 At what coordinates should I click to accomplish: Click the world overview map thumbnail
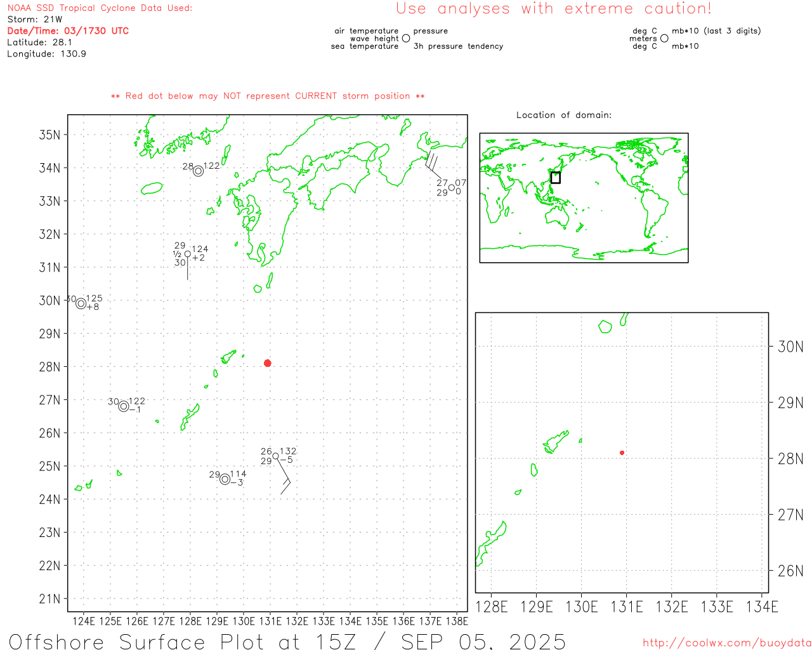click(584, 198)
